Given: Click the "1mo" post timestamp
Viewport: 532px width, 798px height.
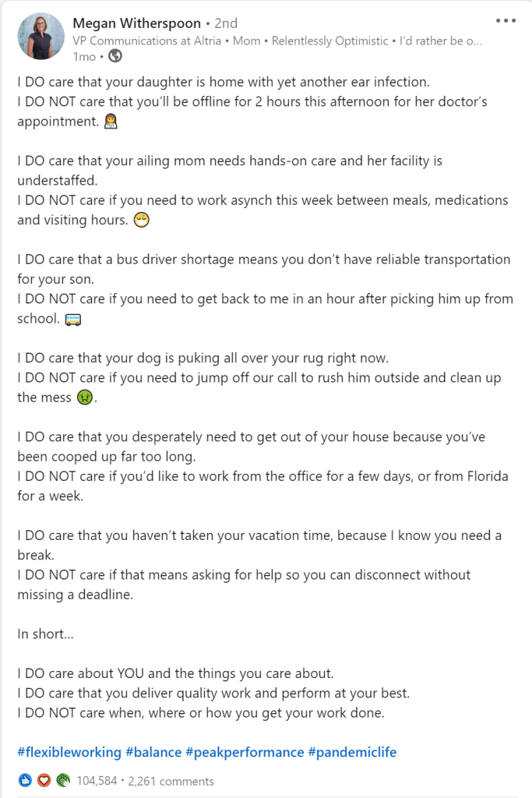Looking at the screenshot, I should click(x=84, y=56).
